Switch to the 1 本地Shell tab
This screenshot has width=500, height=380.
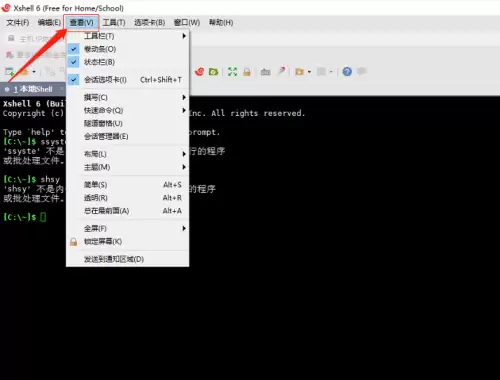[33, 89]
